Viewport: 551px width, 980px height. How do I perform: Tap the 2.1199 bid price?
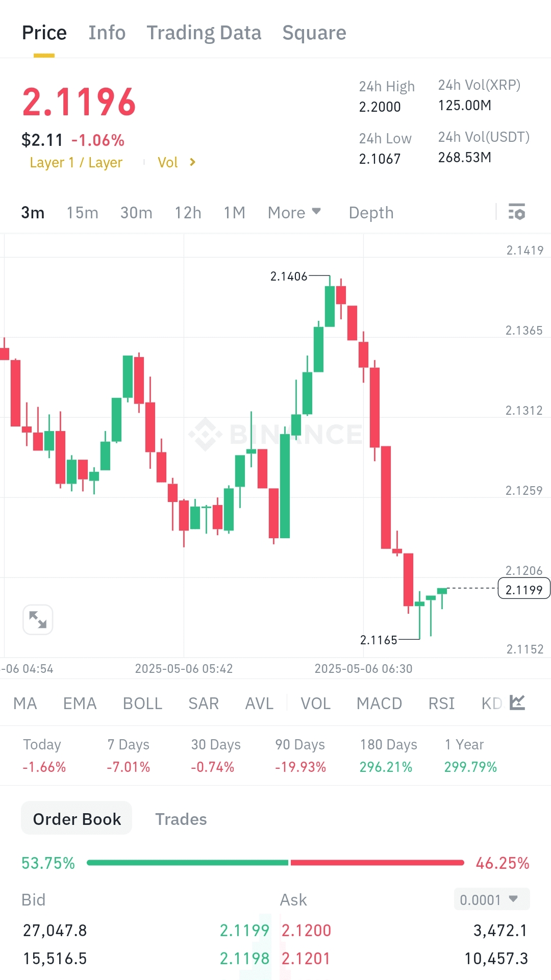244,931
